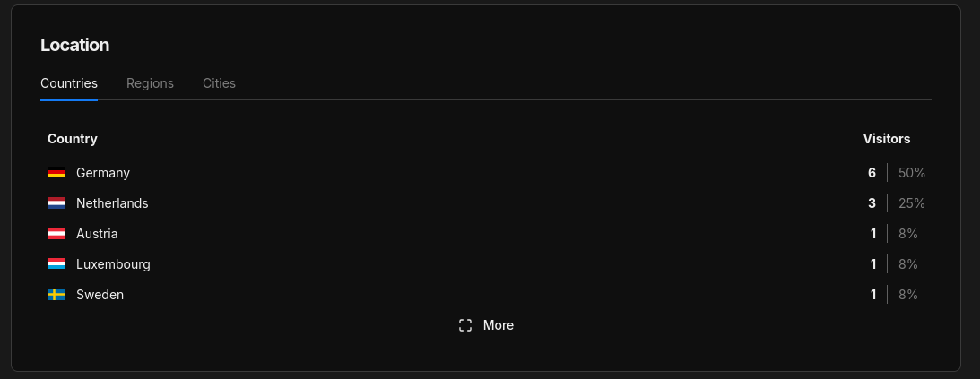Select the Cities tab

219,83
